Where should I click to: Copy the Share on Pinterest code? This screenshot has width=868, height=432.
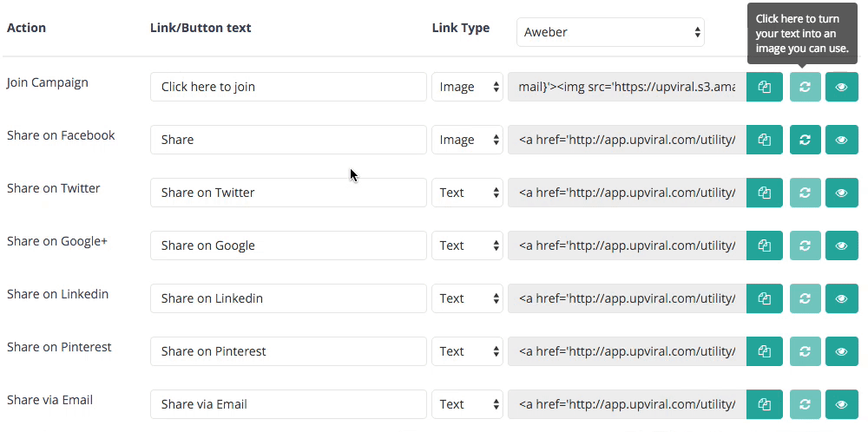coord(765,351)
